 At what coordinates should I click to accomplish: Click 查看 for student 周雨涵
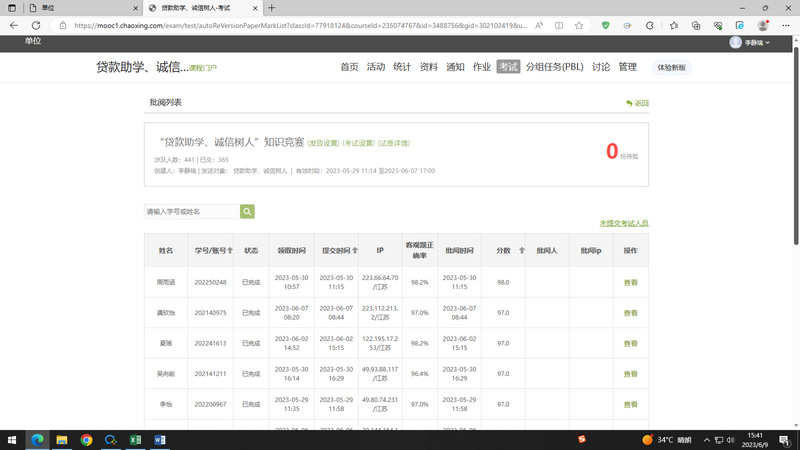[631, 283]
